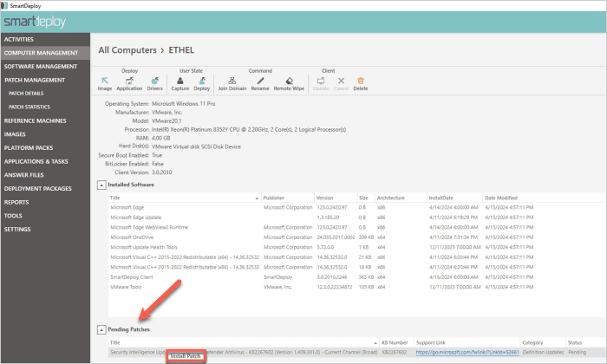Screen dimensions: 607x364
Task: Go to Answer Files section
Action: click(45, 175)
